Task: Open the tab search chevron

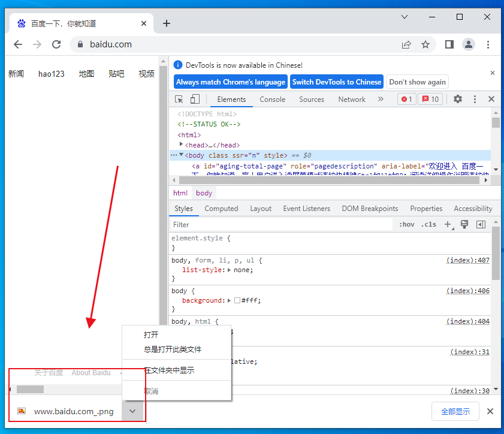Action: click(405, 17)
